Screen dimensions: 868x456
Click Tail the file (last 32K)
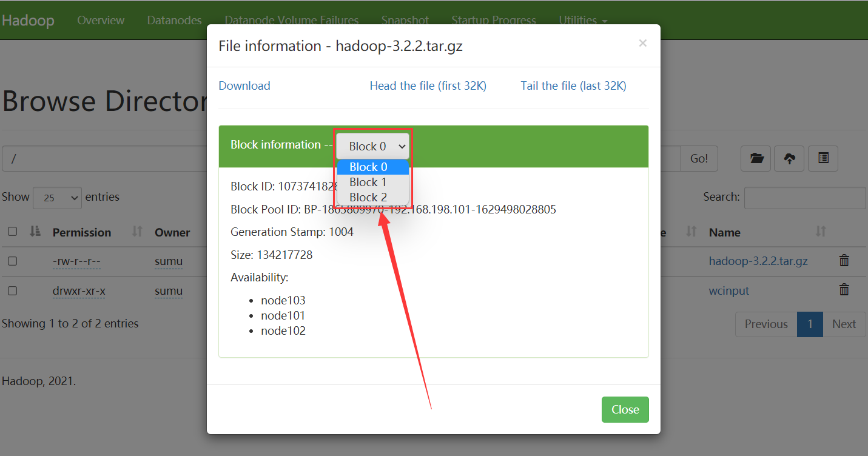pyautogui.click(x=574, y=85)
